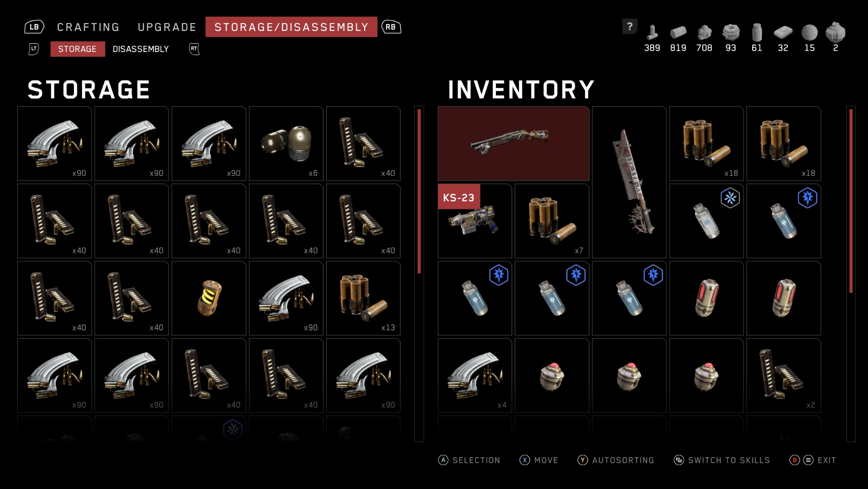Click the Autosorting button

(616, 460)
